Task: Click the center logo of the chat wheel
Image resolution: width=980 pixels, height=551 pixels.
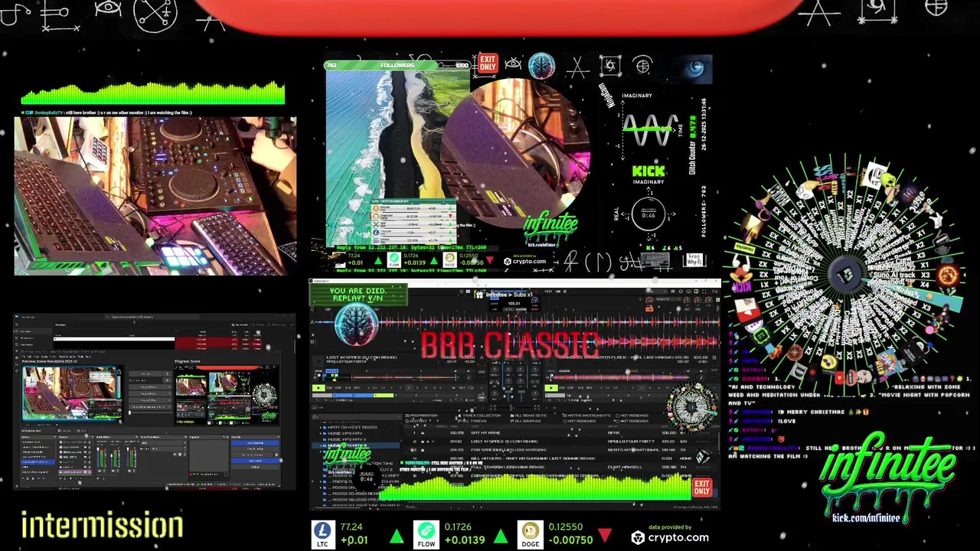Action: [844, 276]
